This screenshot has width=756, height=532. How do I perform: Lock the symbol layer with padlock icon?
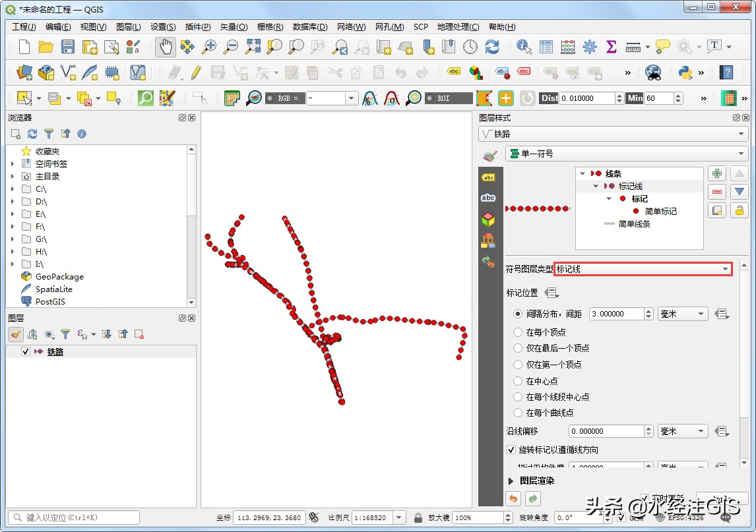click(739, 210)
